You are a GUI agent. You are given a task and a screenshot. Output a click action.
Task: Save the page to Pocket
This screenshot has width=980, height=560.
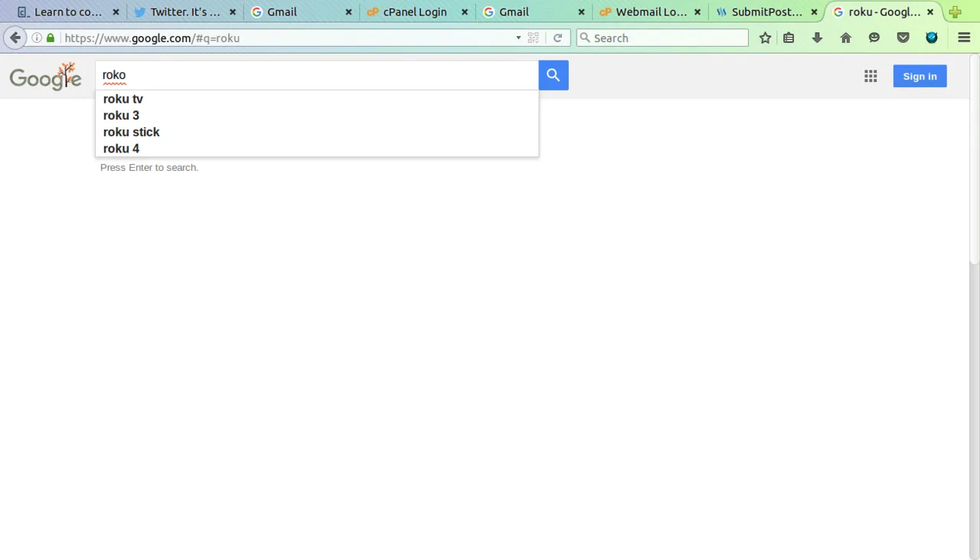pos(903,38)
